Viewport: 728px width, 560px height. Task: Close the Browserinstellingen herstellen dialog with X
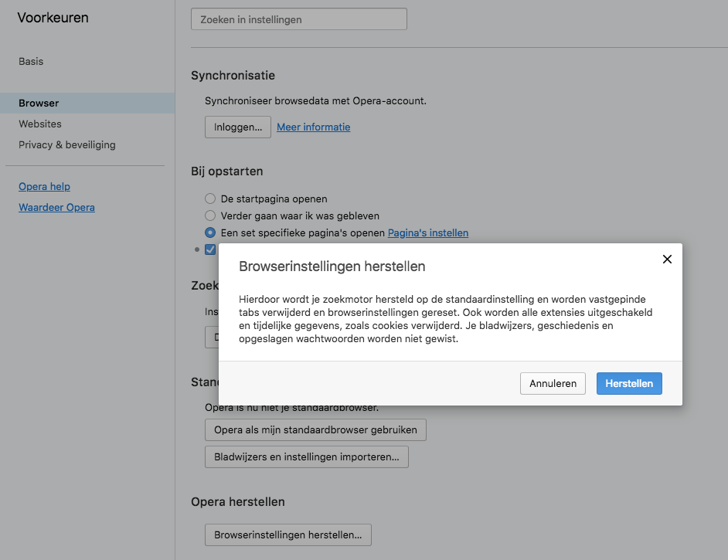(x=667, y=260)
